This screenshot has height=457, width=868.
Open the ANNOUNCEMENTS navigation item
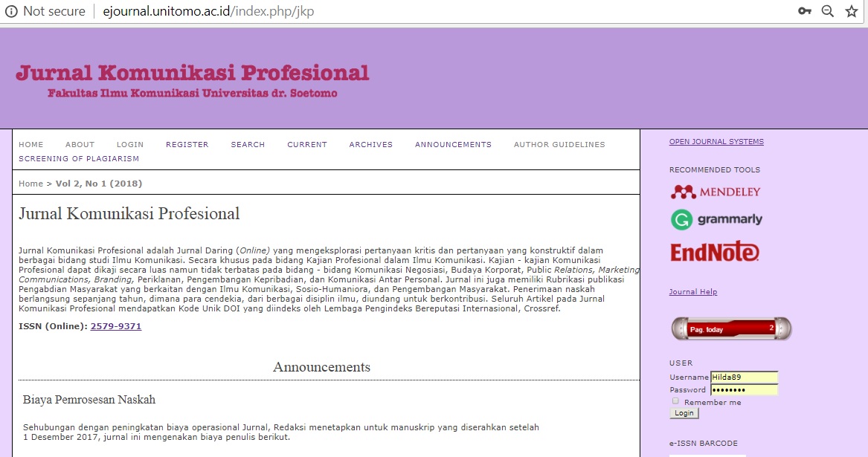click(453, 145)
